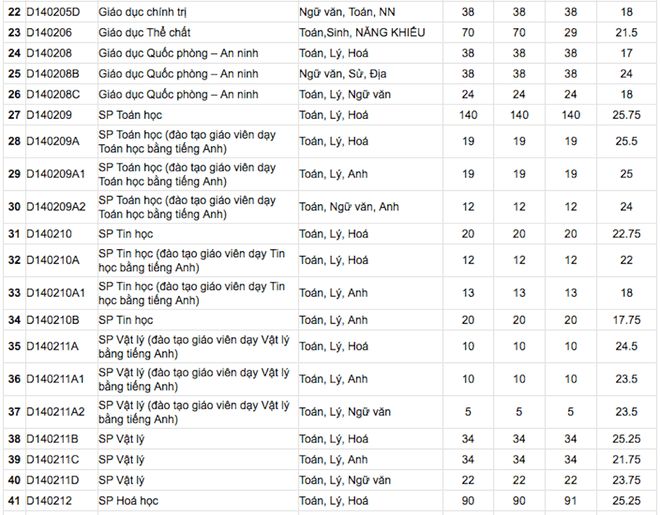Image resolution: width=660 pixels, height=515 pixels.
Task: Select the 'Toán,Sinh, NĂNG KHIẾU' subject cell
Action: coord(361,32)
